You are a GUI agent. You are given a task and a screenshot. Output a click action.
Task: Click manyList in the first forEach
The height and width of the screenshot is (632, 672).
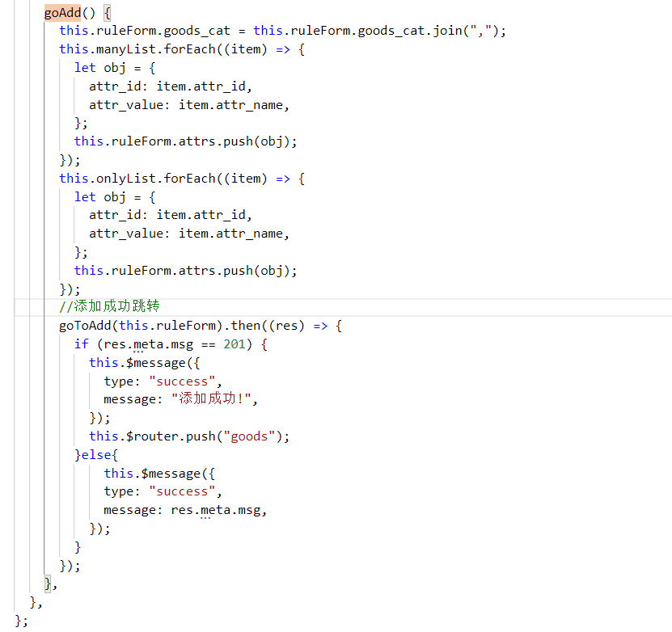(121, 49)
